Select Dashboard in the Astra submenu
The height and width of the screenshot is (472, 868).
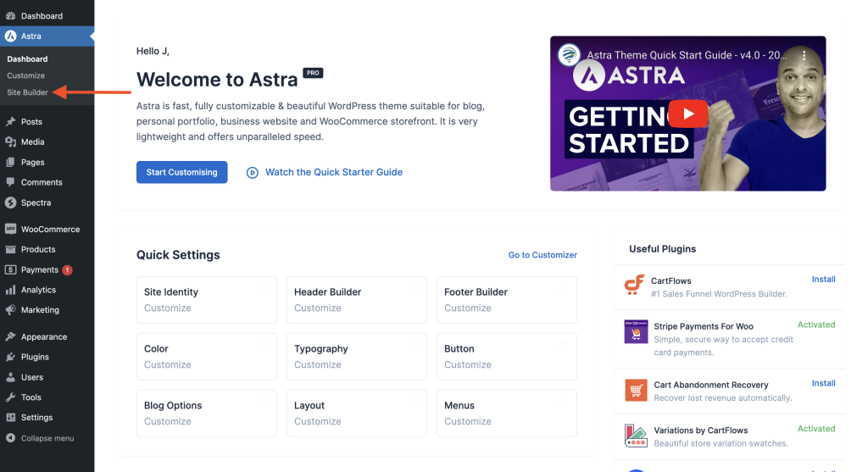click(27, 58)
